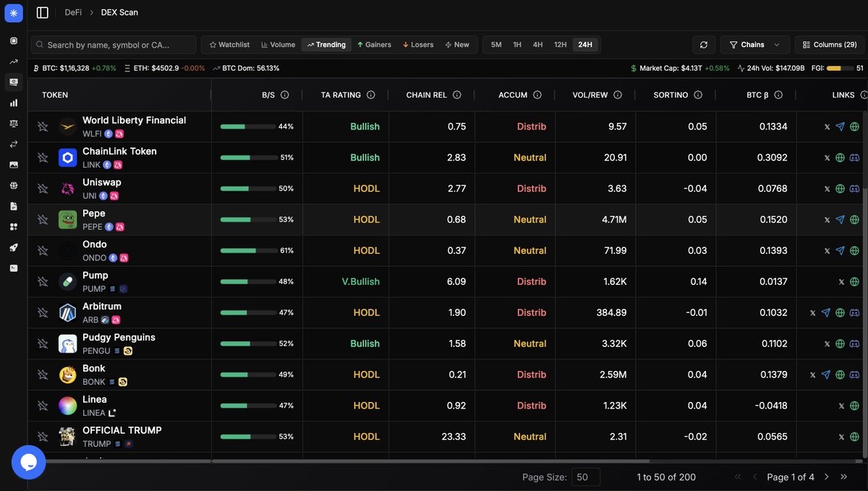Toggle watchlist star for Pudgy Penguins

click(x=43, y=344)
